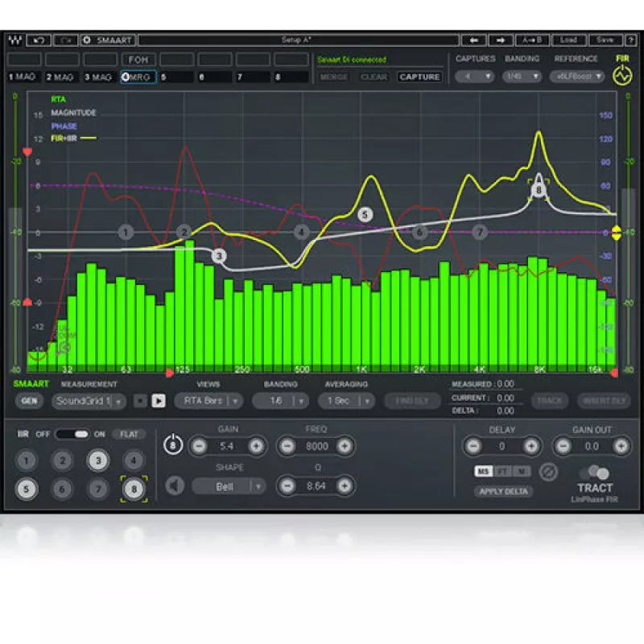The image size is (644, 644).
Task: Toggle IIR band 3 button
Action: (98, 460)
